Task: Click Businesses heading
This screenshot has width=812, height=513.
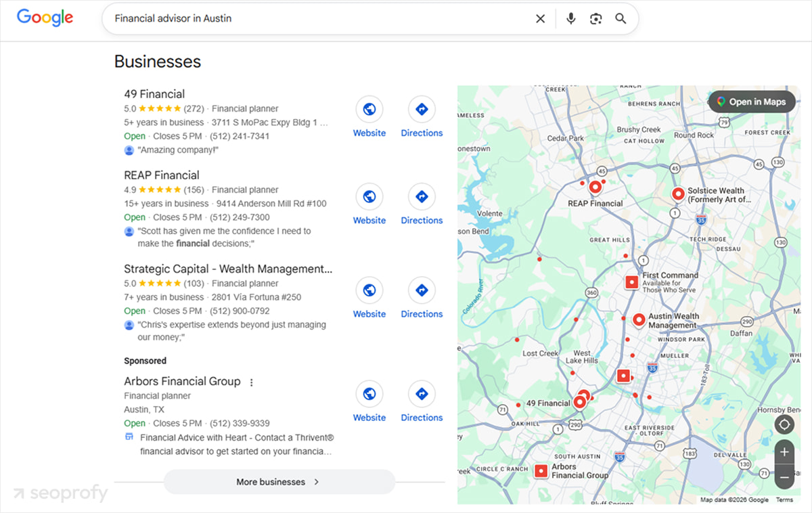Action: (x=158, y=62)
